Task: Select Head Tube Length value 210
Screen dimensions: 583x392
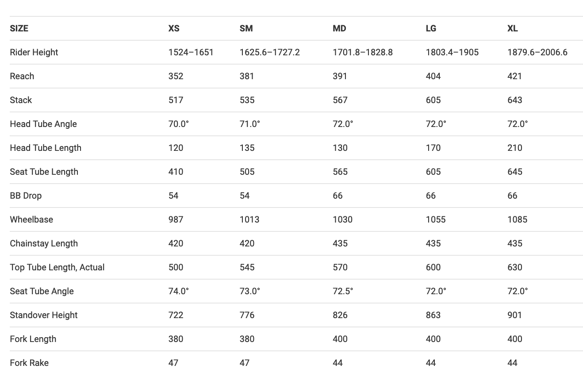Action: pos(515,148)
